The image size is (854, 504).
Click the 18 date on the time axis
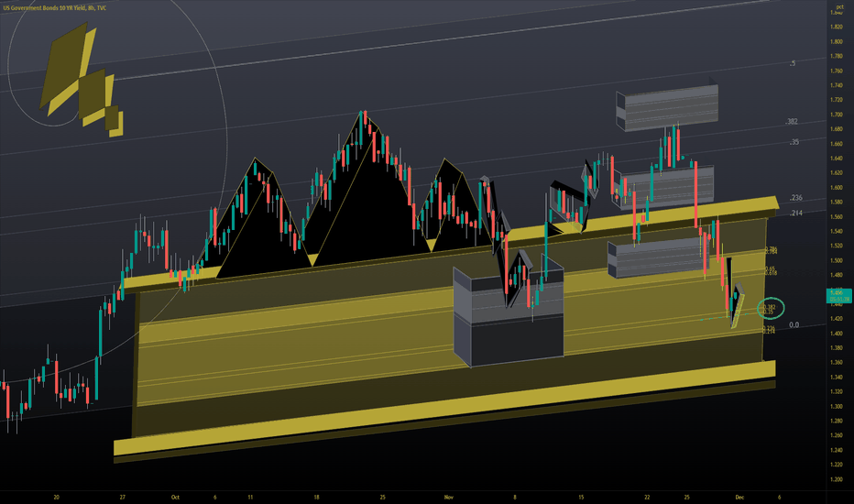click(x=316, y=497)
